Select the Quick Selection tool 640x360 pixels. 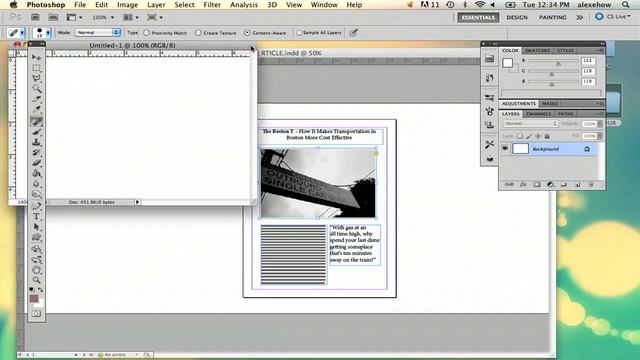point(36,89)
